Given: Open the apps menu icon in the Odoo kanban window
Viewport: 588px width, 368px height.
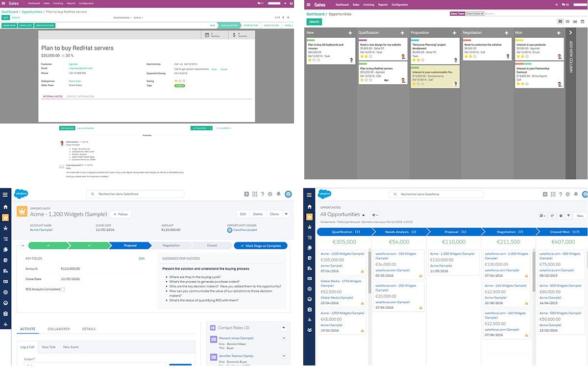Looking at the screenshot, I should tap(308, 4).
